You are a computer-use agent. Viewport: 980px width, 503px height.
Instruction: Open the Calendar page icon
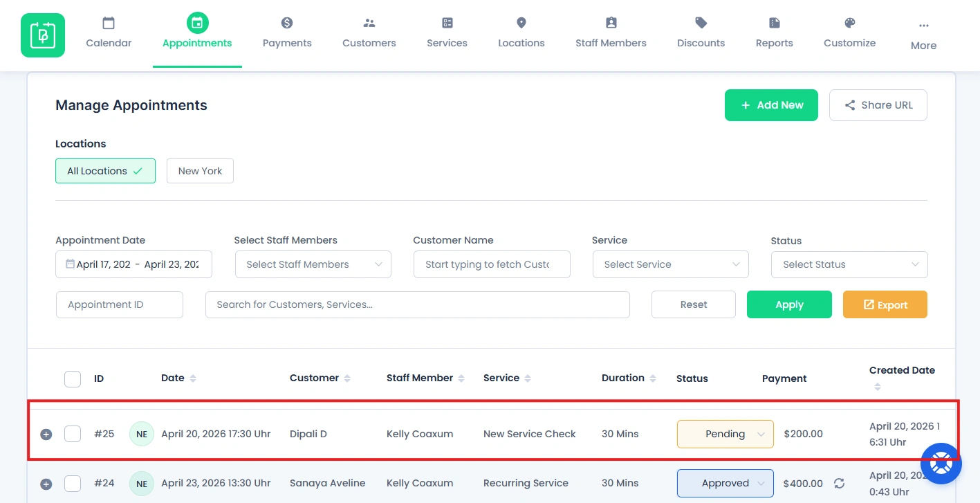(109, 23)
